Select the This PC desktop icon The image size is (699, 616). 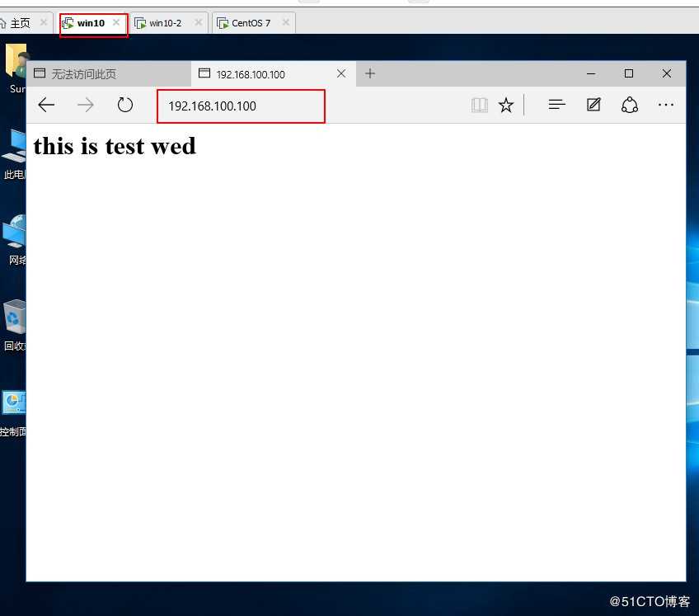(x=14, y=154)
